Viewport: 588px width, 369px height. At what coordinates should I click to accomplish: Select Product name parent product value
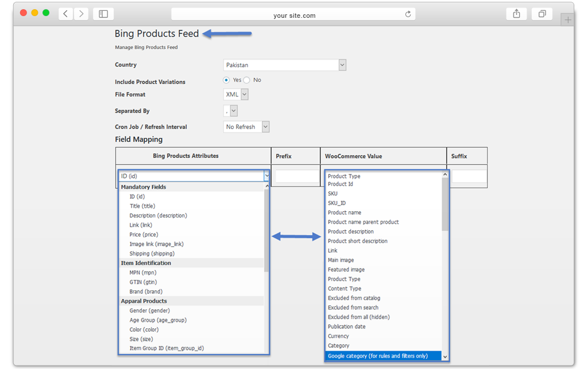coord(363,222)
